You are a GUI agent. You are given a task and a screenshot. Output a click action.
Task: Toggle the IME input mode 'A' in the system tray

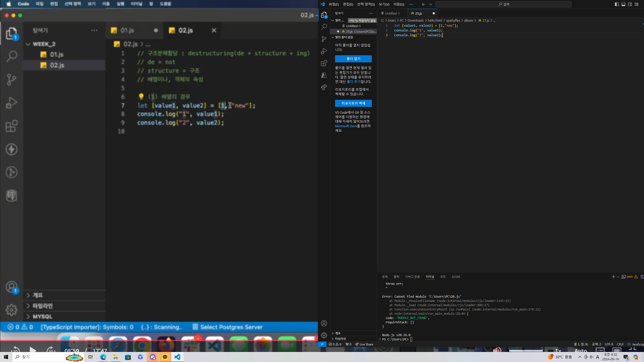pyautogui.click(x=598, y=357)
